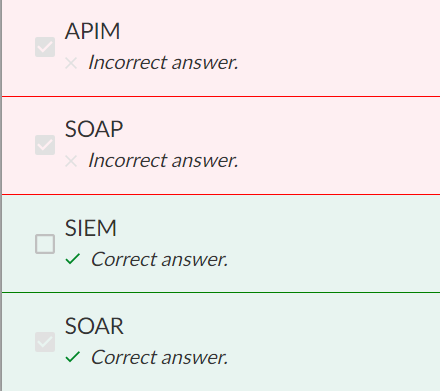
Task: Select the SOAR answer label
Action: (x=94, y=326)
